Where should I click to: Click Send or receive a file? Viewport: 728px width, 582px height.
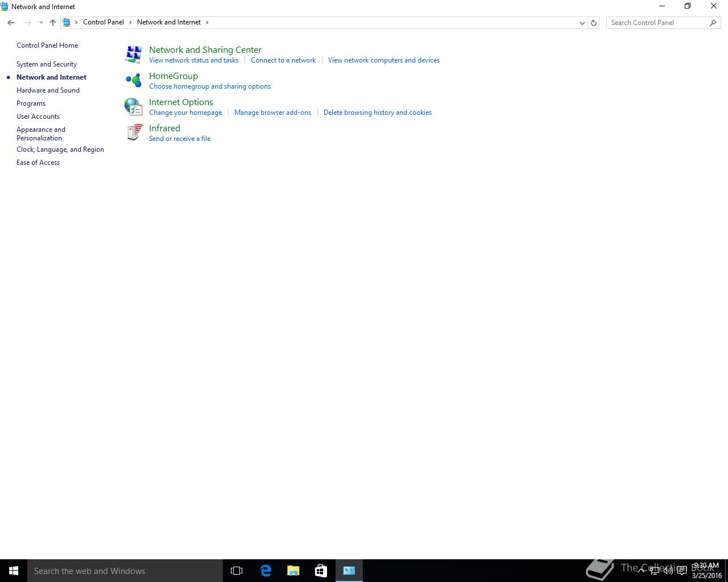180,139
